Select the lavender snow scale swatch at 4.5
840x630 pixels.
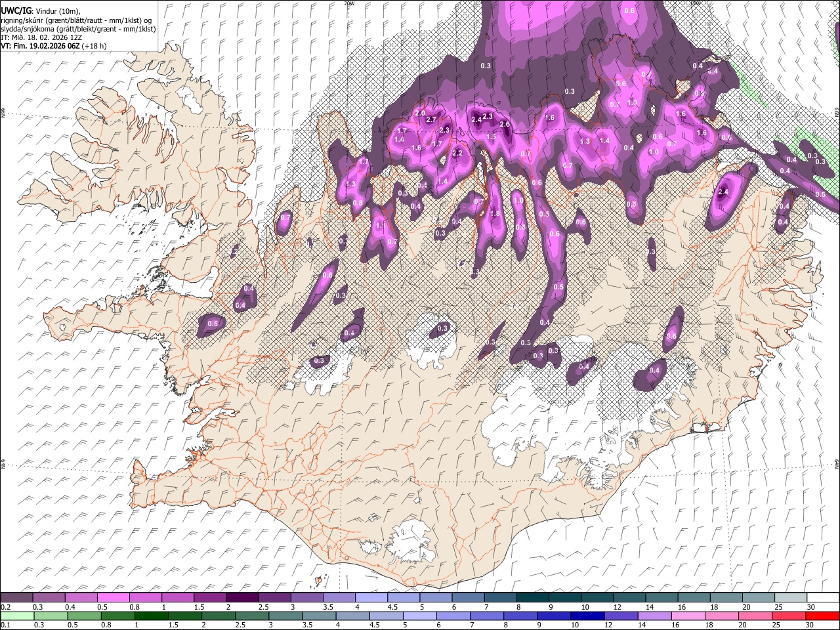[404, 597]
